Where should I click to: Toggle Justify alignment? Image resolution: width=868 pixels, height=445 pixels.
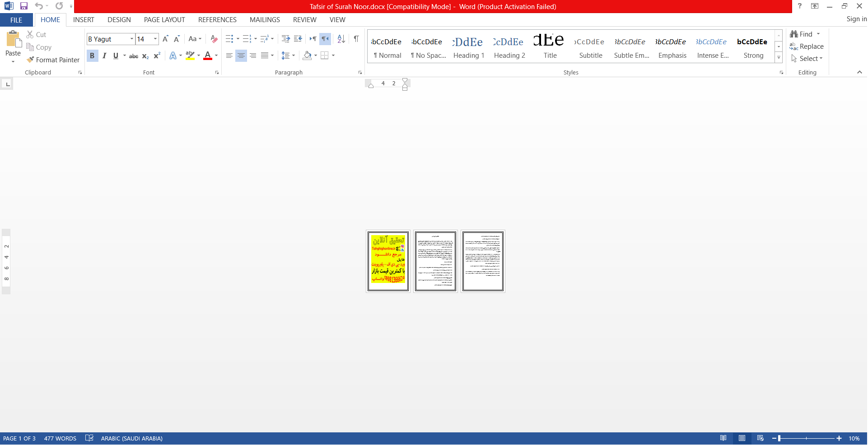[x=265, y=56]
